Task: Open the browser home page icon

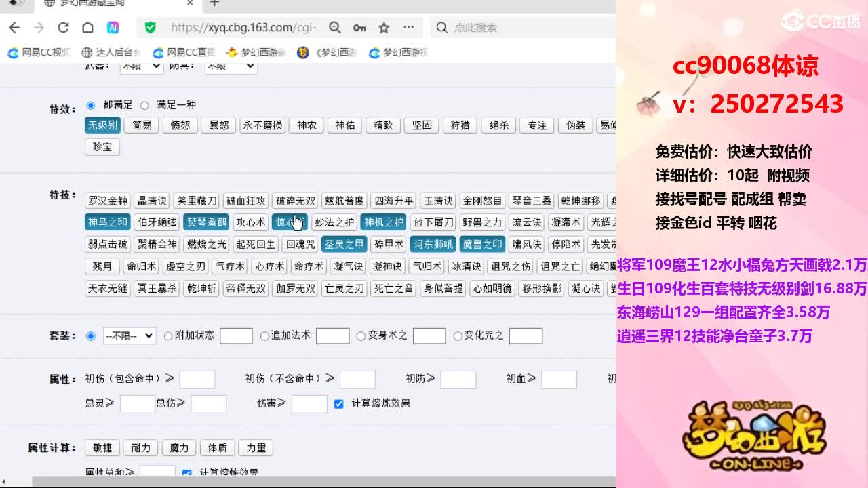Action: coord(87,27)
